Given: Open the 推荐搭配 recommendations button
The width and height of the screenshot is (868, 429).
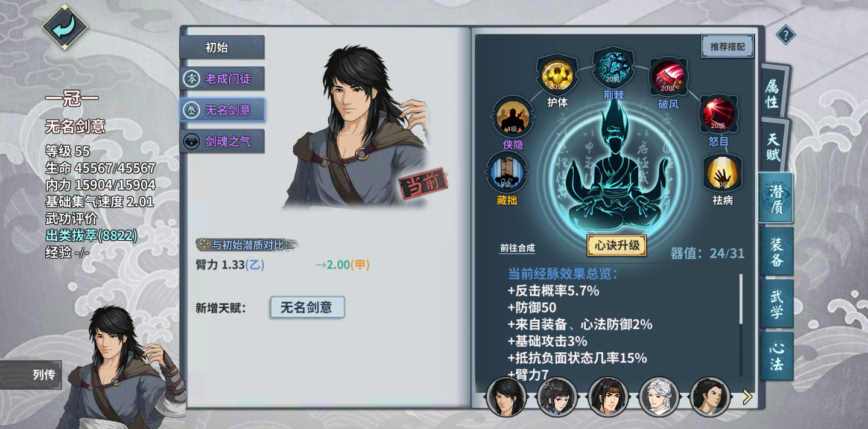Looking at the screenshot, I should [727, 46].
